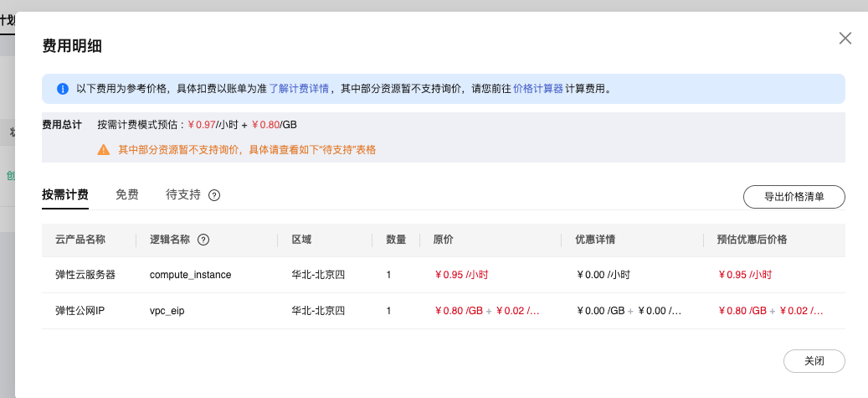
Task: Click the vpc_eip logical name cell
Action: (167, 311)
